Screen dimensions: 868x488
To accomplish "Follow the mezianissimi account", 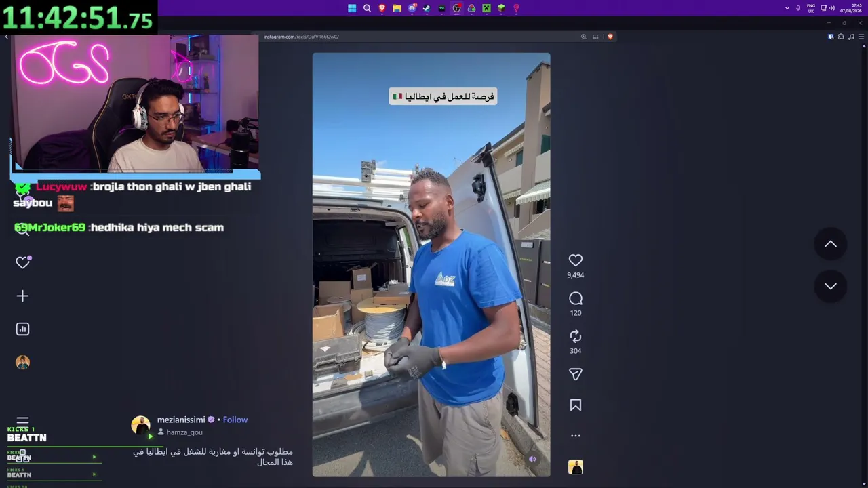I will tap(235, 420).
